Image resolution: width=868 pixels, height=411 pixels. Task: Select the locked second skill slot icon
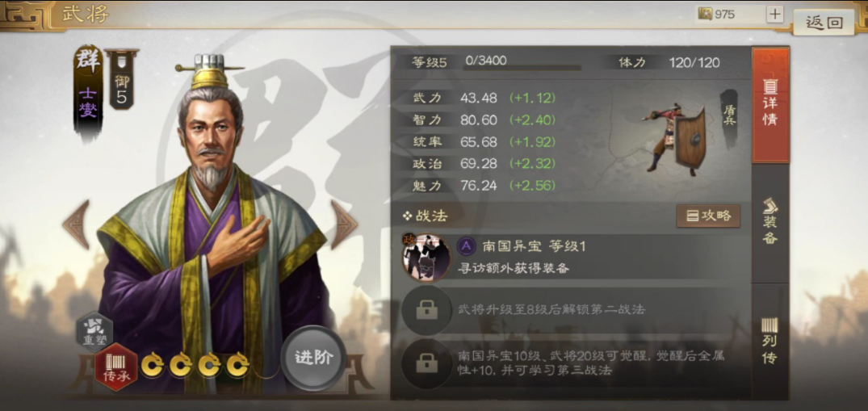coord(426,310)
